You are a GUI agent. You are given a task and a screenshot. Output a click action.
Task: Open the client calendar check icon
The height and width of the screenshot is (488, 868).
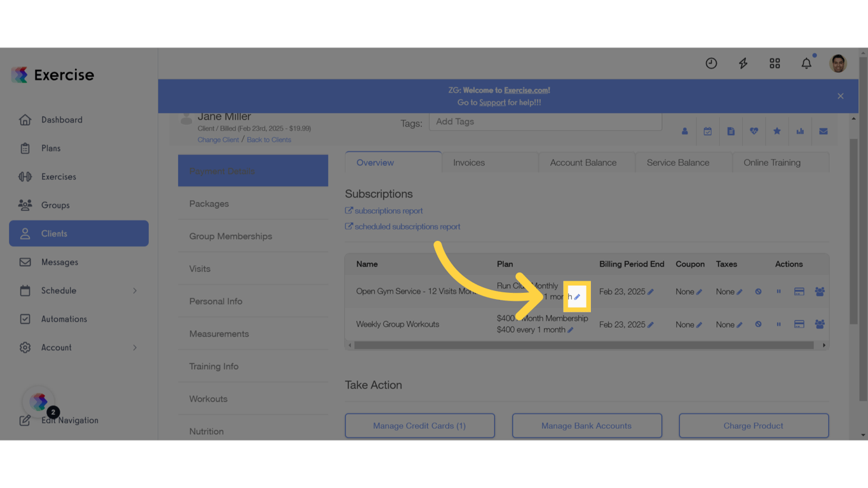click(707, 132)
